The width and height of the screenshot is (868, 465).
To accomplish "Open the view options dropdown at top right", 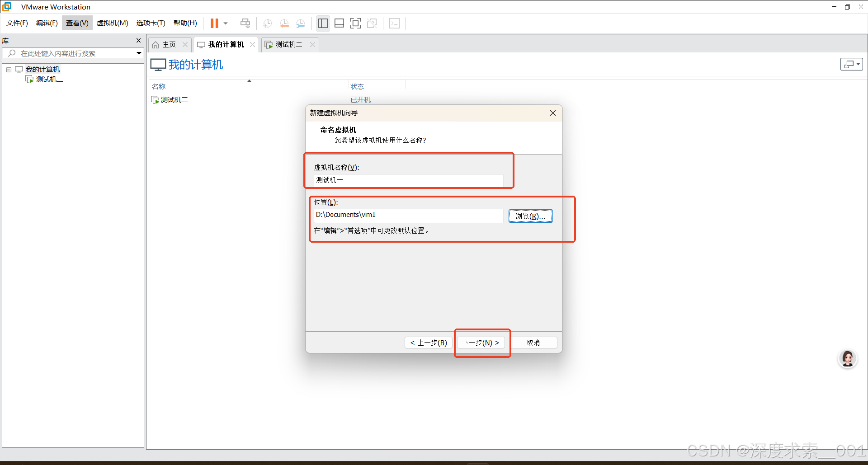I will (x=852, y=64).
